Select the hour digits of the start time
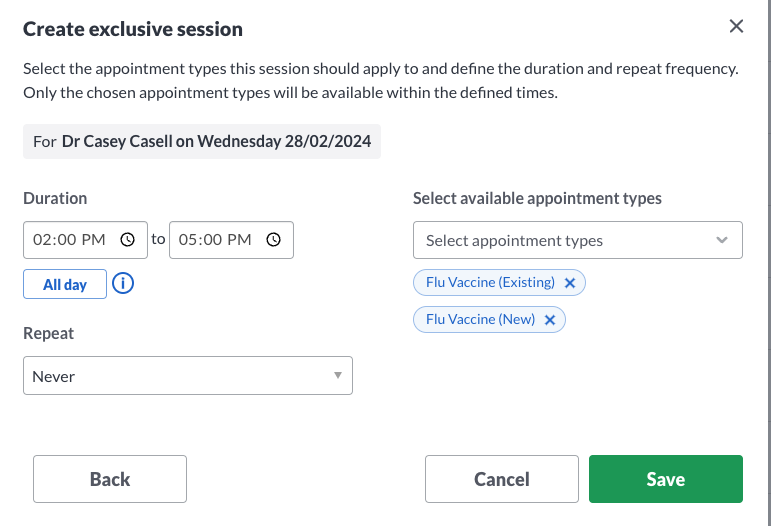This screenshot has height=526, width=771. (x=42, y=240)
